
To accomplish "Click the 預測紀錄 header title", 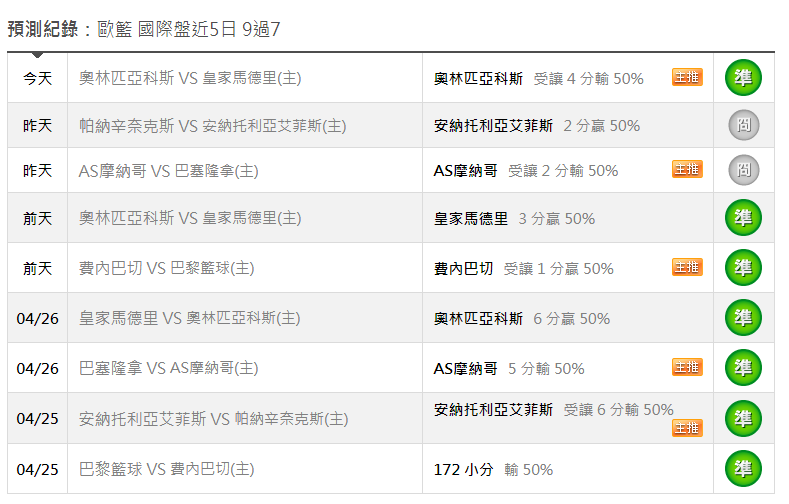I will click(42, 29).
